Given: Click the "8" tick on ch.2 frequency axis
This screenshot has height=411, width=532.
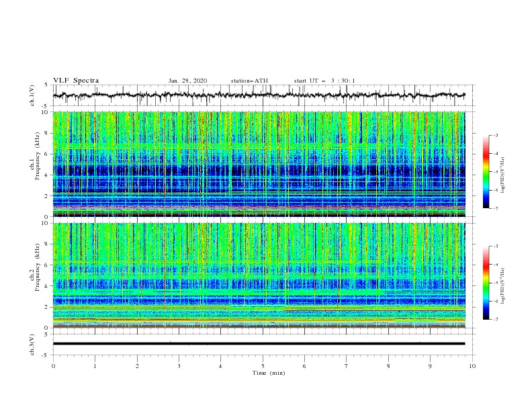Looking at the screenshot, I should [47, 244].
